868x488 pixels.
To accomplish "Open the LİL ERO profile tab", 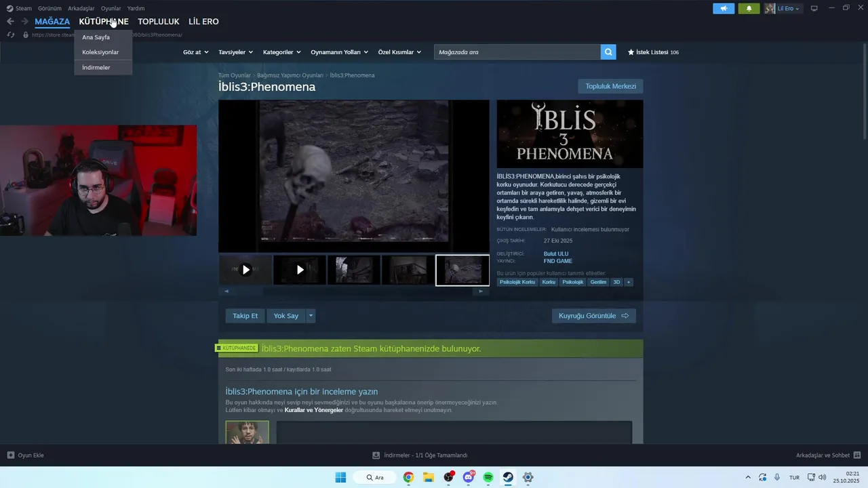I will pos(203,22).
